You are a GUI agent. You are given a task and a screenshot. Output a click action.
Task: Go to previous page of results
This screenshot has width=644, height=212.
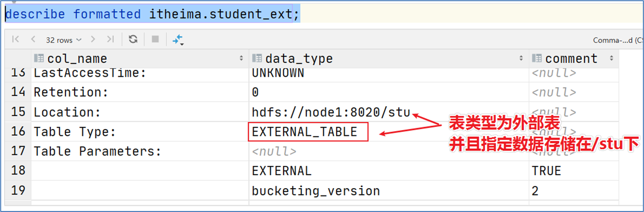[x=33, y=39]
